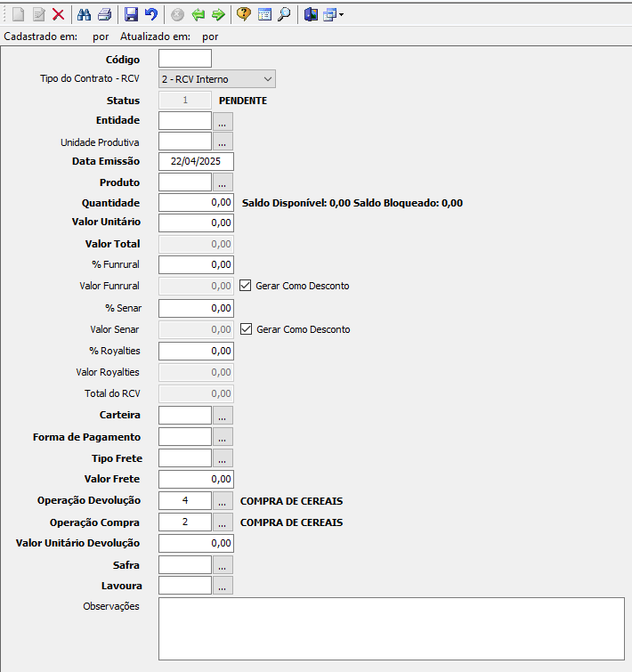Click the red X delete icon
This screenshot has height=672, width=632.
58,14
